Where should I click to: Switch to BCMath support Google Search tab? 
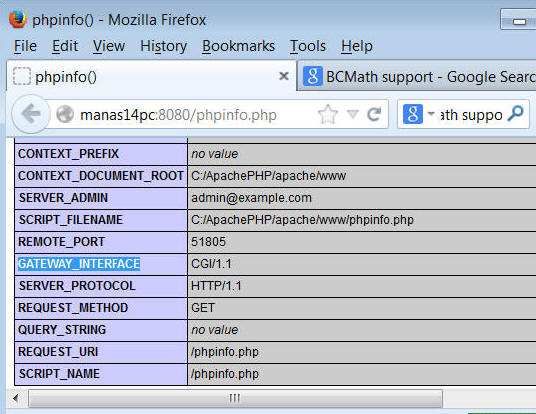tap(417, 76)
